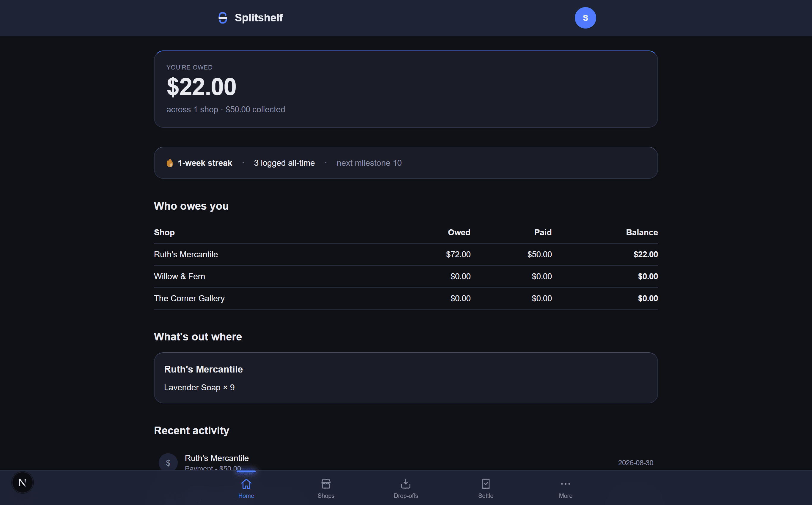Click the Splitshelf title text
Viewport: 812px width, 505px height.
(259, 18)
